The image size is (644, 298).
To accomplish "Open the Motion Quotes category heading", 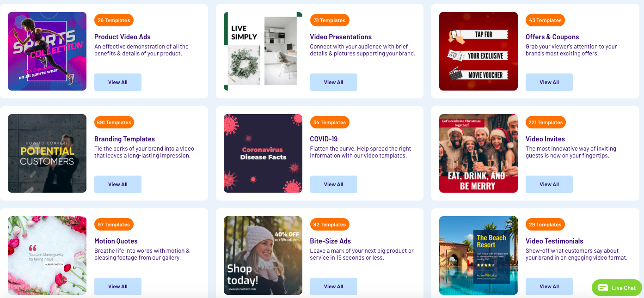I will [116, 241].
